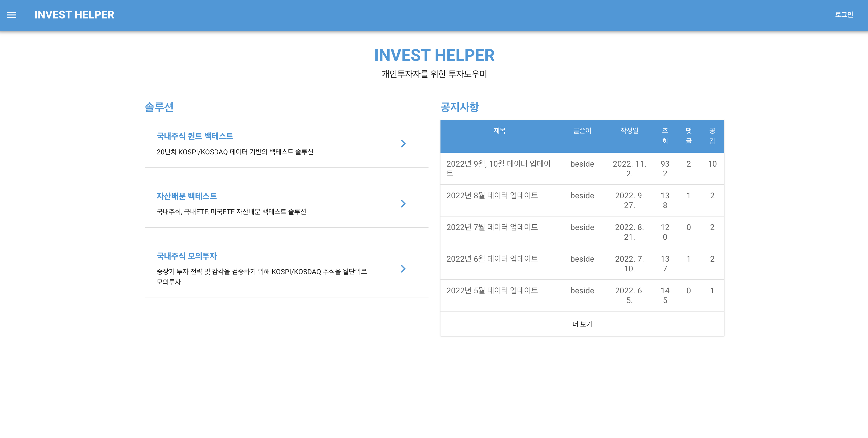
Task: Open the hamburger navigation menu
Action: [x=12, y=15]
